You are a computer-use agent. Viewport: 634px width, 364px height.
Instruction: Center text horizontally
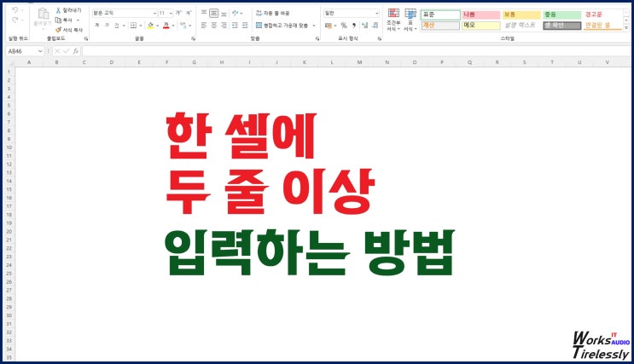coord(214,26)
